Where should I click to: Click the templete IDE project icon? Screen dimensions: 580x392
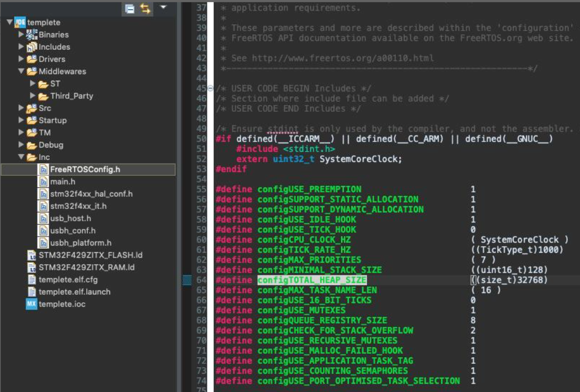[x=20, y=22]
